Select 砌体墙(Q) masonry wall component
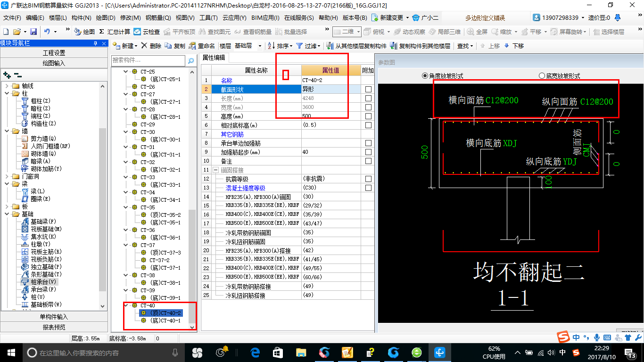 [40, 154]
